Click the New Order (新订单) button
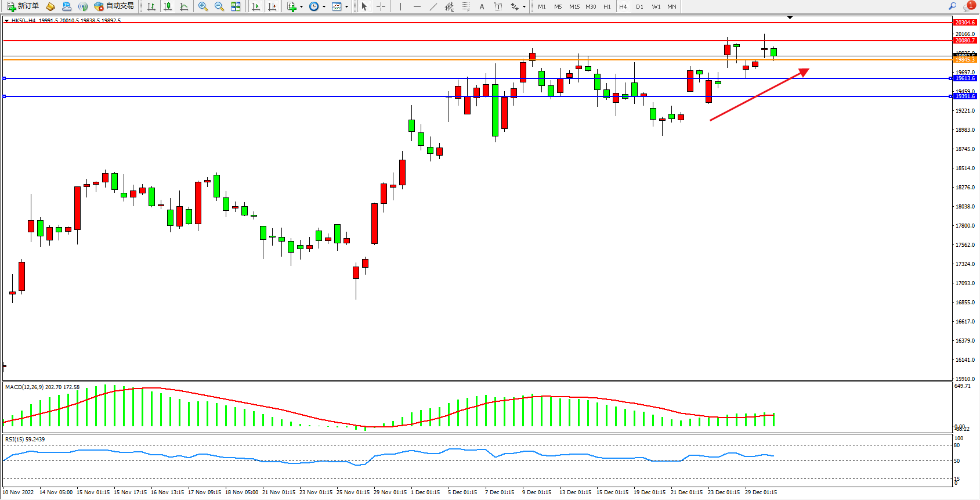This screenshot has height=500, width=980. pyautogui.click(x=23, y=6)
